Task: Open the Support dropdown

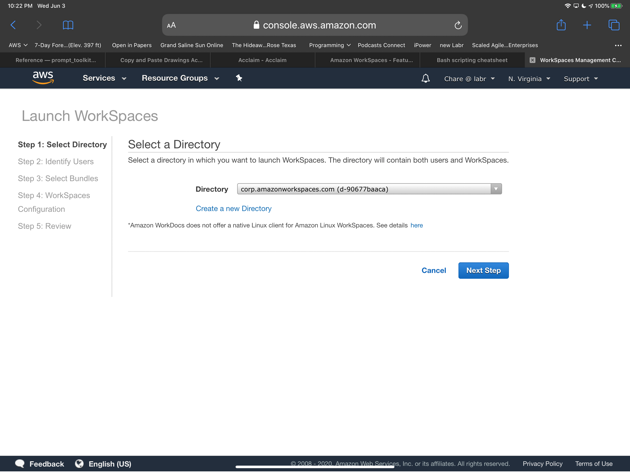Action: point(581,79)
